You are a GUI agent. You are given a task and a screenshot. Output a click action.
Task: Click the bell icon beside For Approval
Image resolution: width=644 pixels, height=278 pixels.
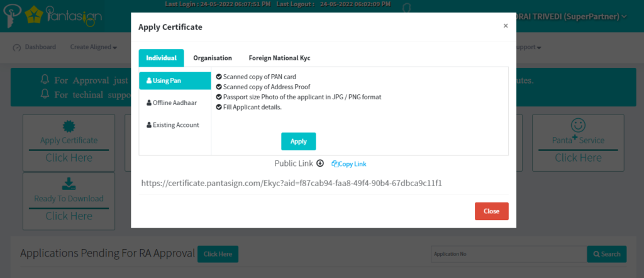click(45, 80)
